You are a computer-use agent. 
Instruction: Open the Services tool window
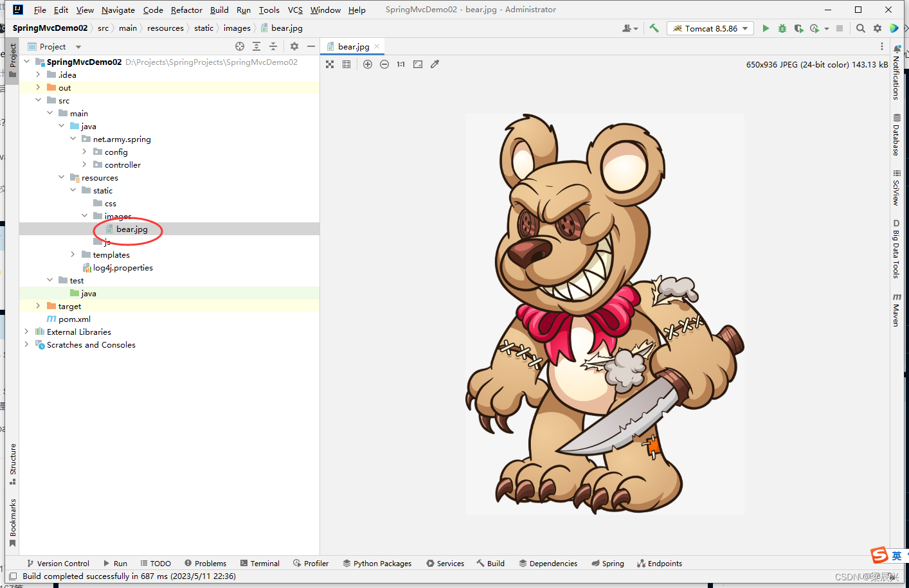click(x=445, y=564)
